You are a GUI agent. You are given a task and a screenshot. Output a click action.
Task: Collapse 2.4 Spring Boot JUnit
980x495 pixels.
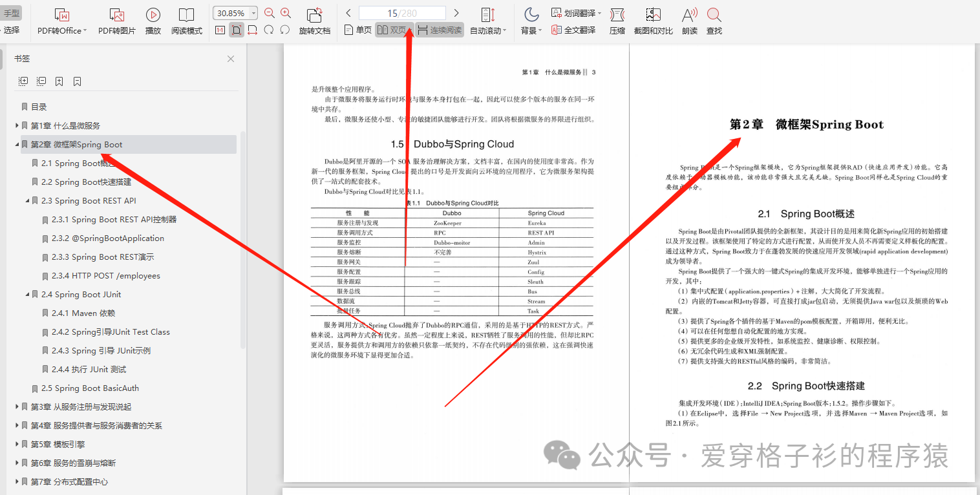(27, 295)
